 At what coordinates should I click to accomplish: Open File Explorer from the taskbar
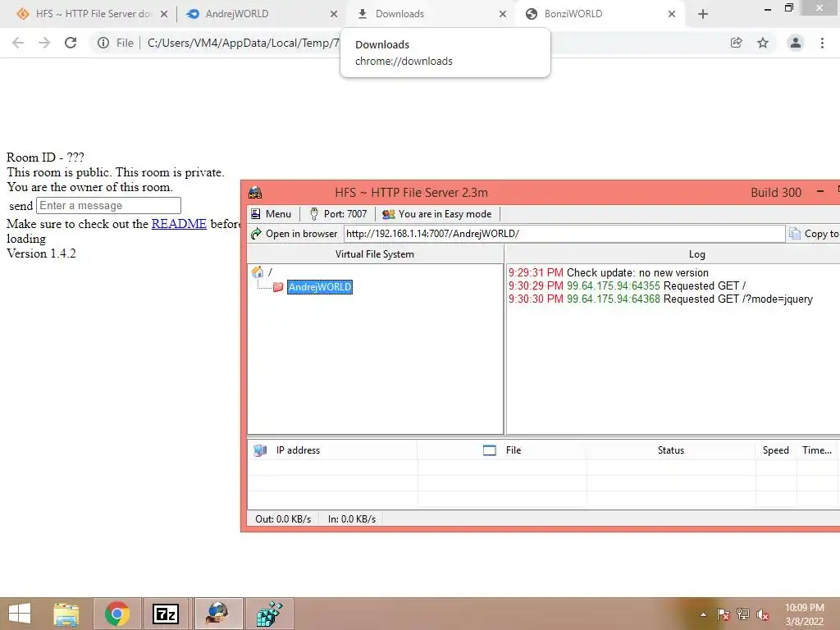pos(66,614)
